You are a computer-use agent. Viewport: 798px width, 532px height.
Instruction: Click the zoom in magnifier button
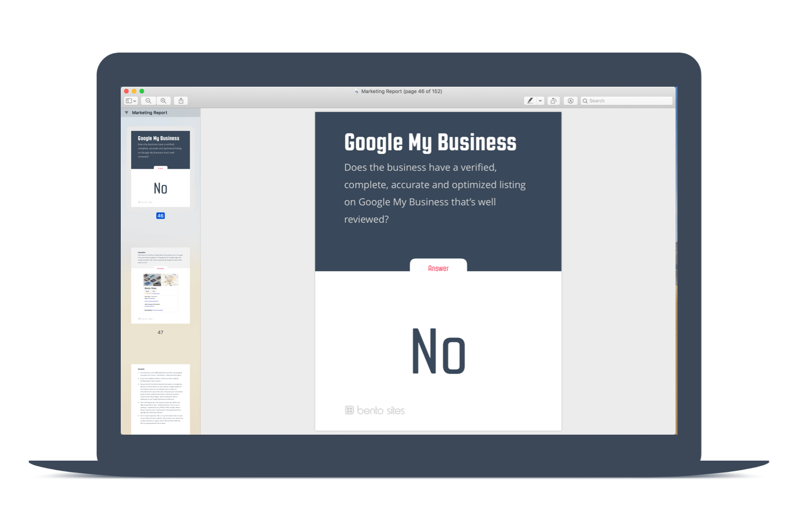[x=163, y=101]
